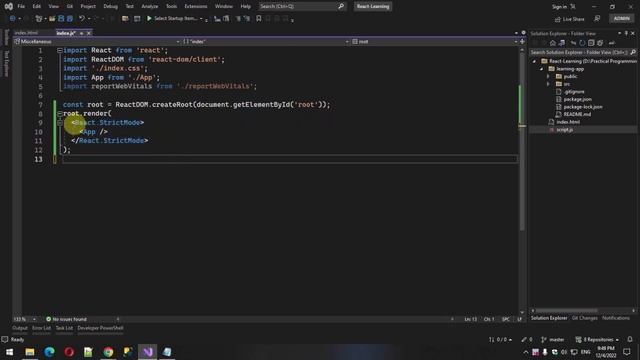Click the Save All toolbar icon
Image resolution: width=640 pixels, height=360 pixels.
pos(70,18)
